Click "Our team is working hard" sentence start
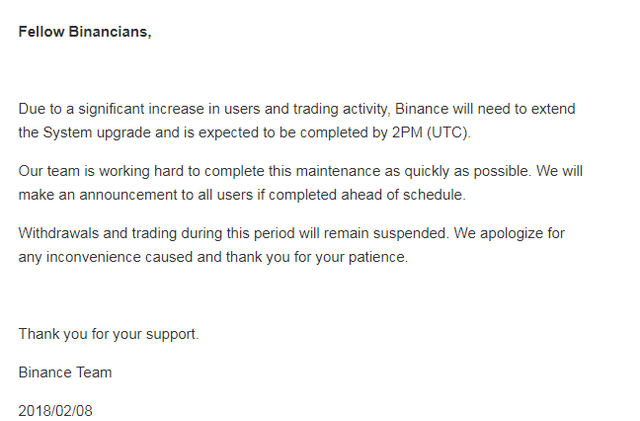Image resolution: width=640 pixels, height=421 pixels. pos(100,171)
